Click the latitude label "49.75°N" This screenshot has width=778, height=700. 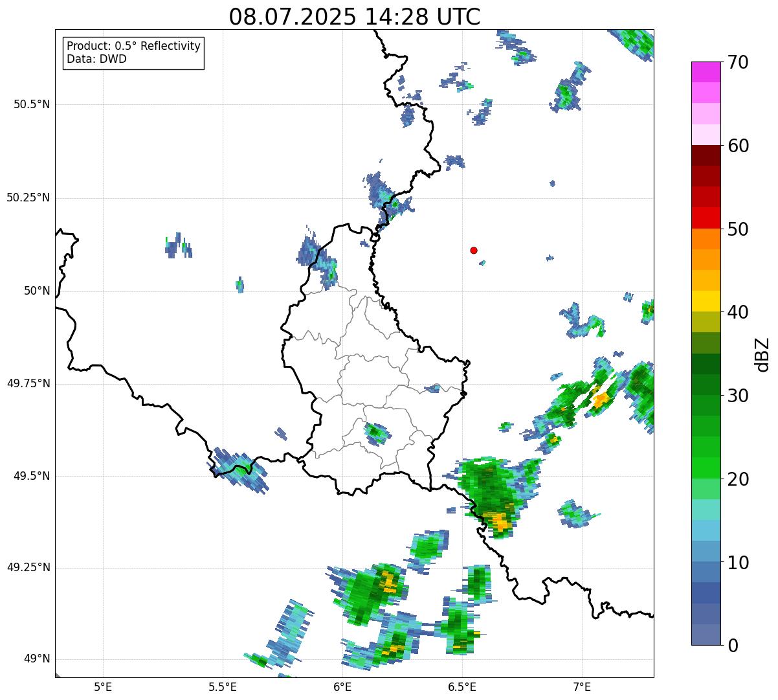pos(28,384)
